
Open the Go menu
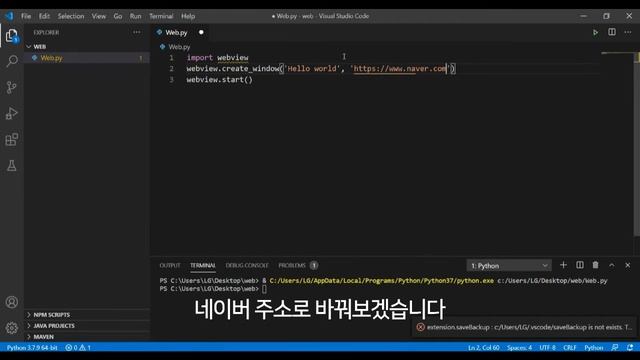point(118,16)
